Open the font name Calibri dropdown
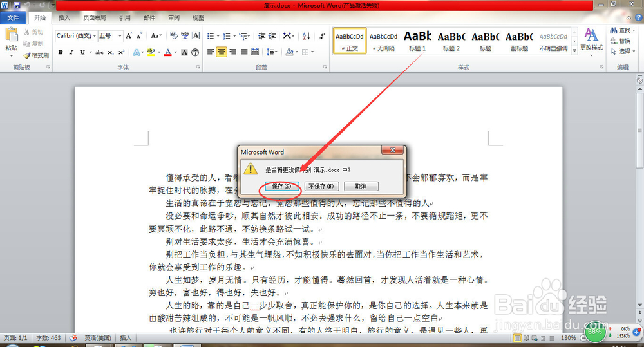The image size is (644, 347). tap(95, 35)
